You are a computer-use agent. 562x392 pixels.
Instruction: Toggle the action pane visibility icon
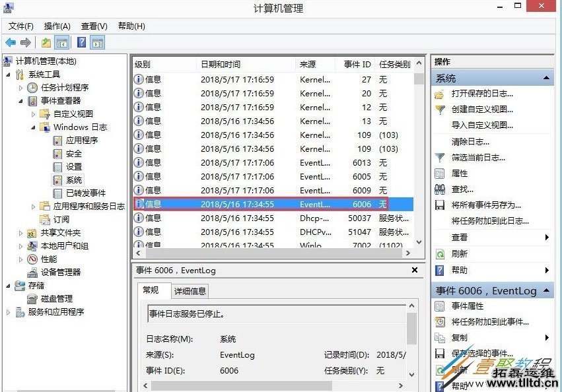click(97, 42)
